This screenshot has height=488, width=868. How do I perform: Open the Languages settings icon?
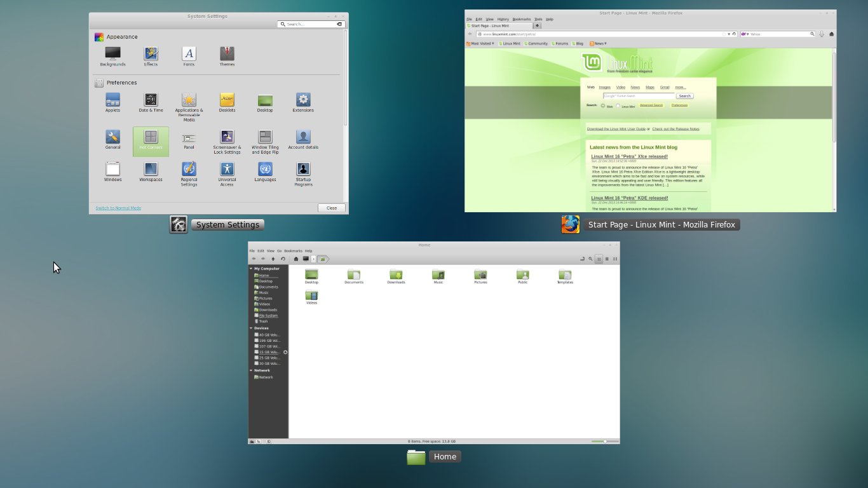point(265,170)
